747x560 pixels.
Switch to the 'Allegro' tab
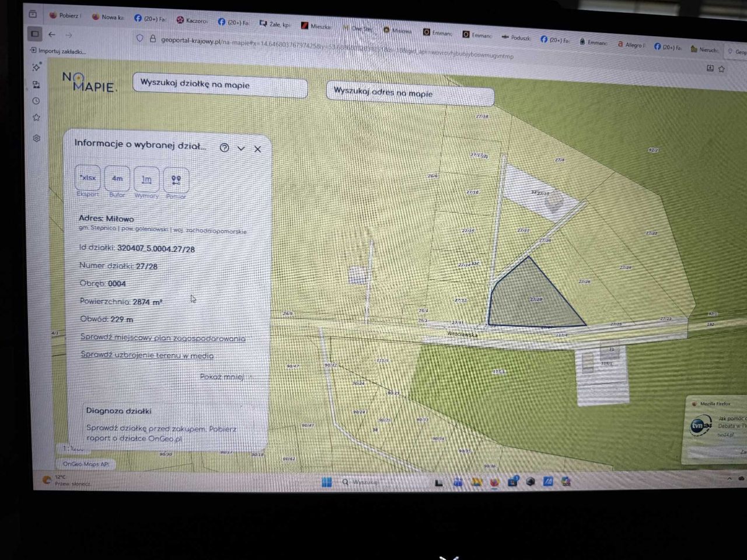631,44
